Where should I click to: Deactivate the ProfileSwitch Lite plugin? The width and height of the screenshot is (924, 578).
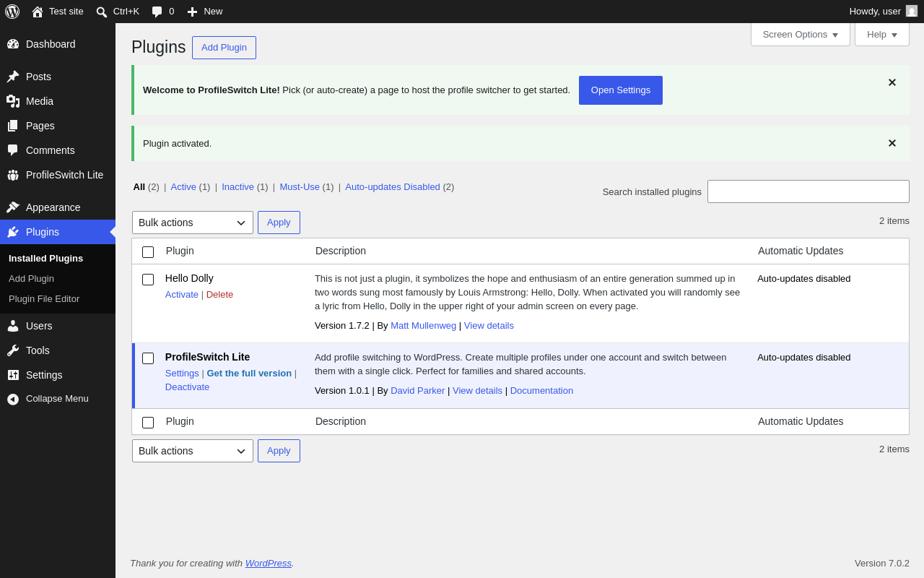click(x=187, y=387)
